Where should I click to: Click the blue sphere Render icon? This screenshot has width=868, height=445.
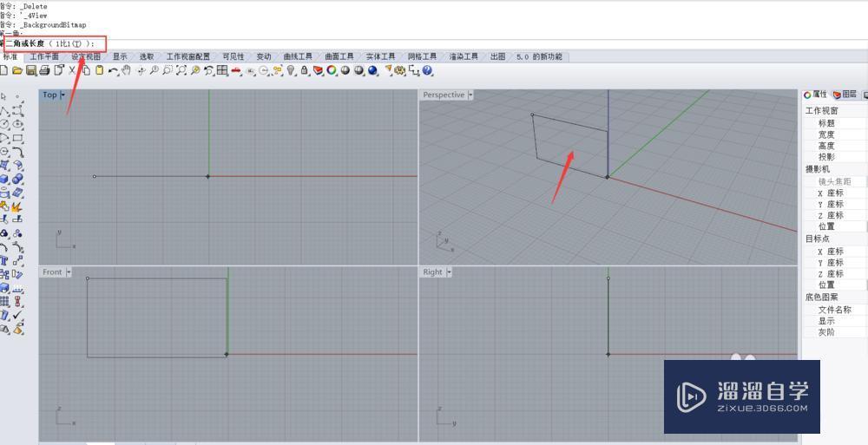click(x=372, y=70)
